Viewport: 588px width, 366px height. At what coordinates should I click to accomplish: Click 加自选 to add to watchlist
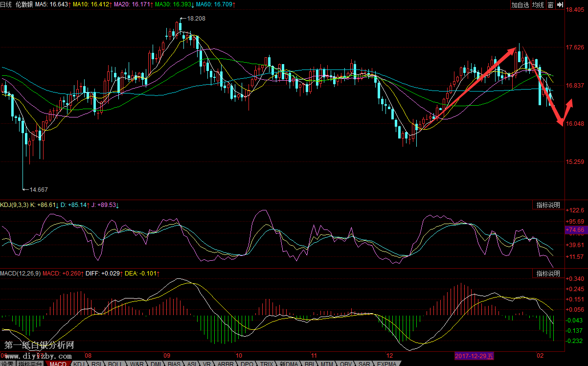(x=520, y=5)
